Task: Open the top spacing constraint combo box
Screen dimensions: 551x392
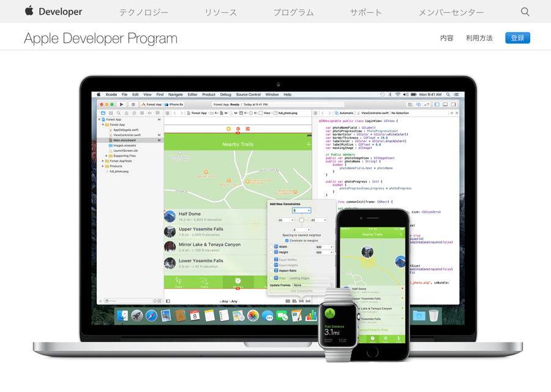Action: click(x=301, y=211)
